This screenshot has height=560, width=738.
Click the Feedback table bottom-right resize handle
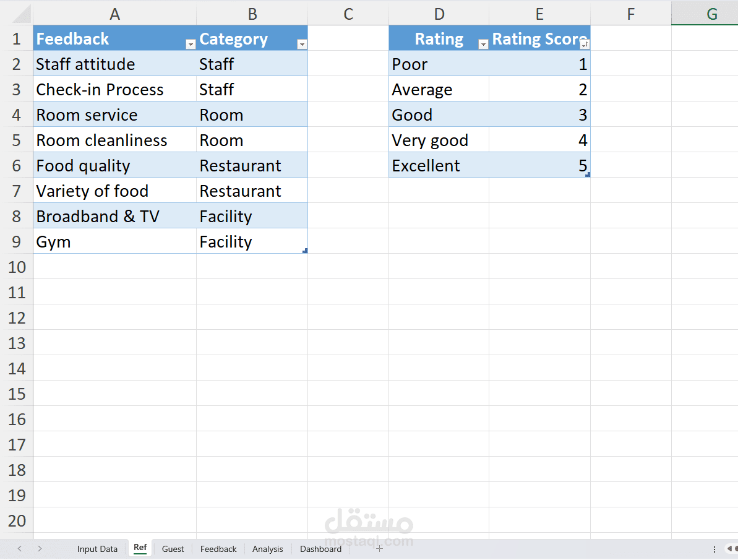point(305,251)
